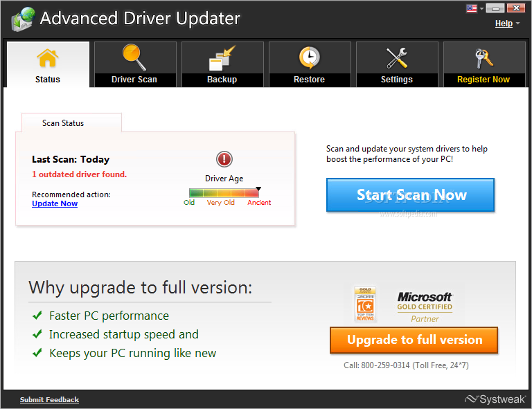532x409 pixels.
Task: Open the Settings tab label
Action: 397,80
